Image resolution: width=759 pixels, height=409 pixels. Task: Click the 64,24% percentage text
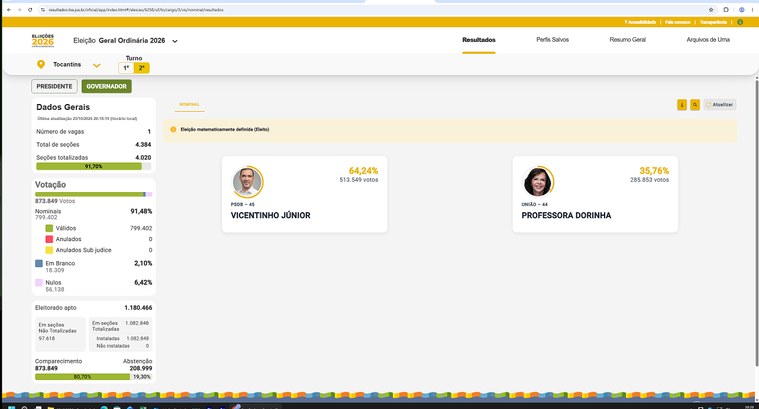point(363,171)
